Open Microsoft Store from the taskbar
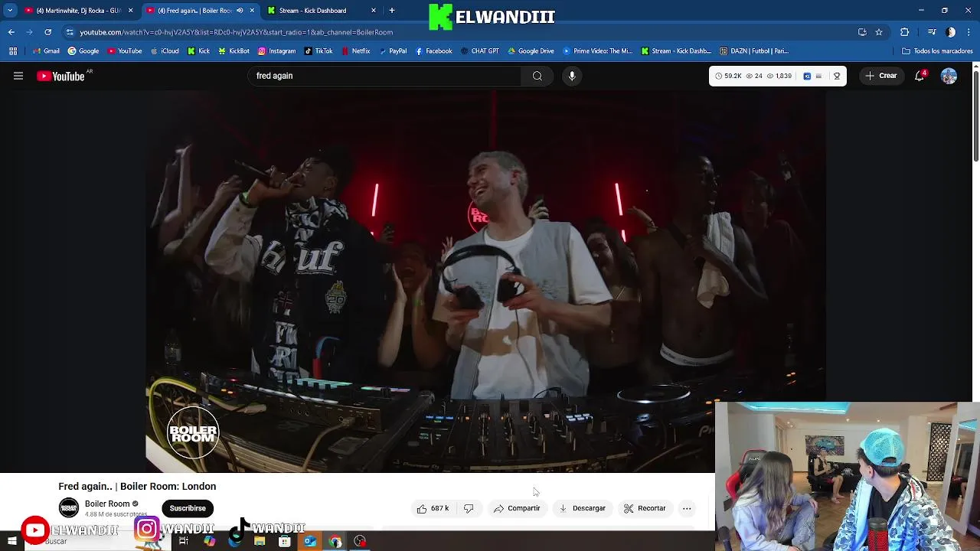This screenshot has height=551, width=980. [285, 541]
